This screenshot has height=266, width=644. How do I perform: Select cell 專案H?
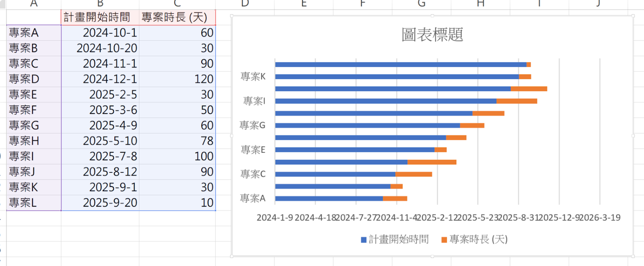[34, 141]
